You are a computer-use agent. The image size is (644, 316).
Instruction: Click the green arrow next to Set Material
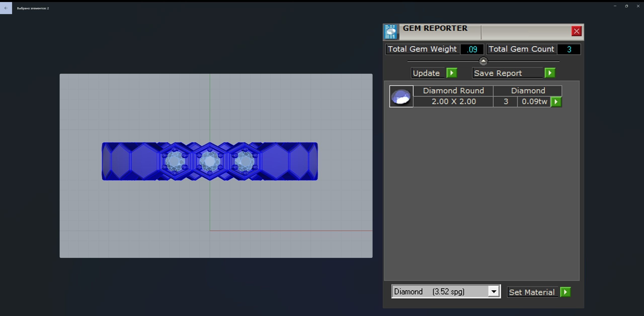point(565,292)
